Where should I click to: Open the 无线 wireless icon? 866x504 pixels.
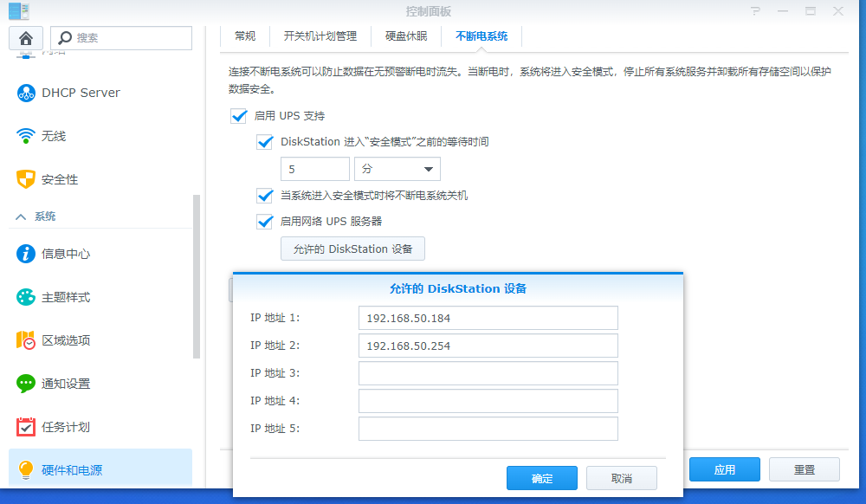click(x=26, y=136)
